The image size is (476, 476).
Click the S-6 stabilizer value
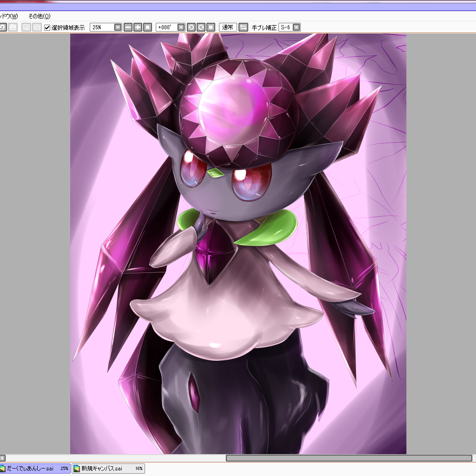(x=286, y=27)
